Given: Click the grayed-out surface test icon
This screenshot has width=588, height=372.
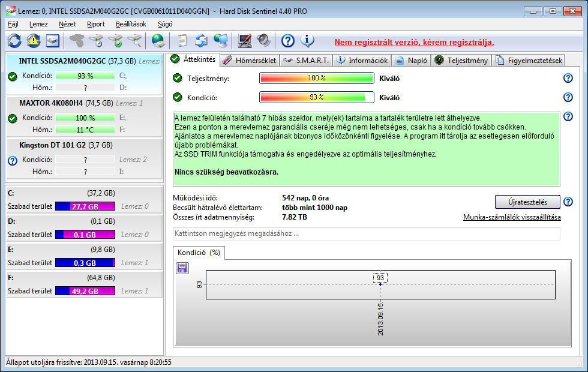Looking at the screenshot, I should [77, 41].
